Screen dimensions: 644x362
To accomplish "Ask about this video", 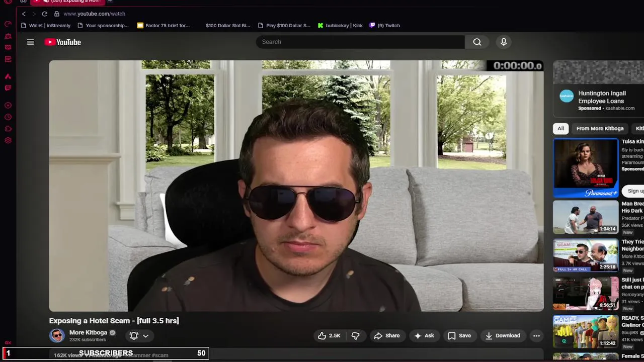I will click(424, 336).
